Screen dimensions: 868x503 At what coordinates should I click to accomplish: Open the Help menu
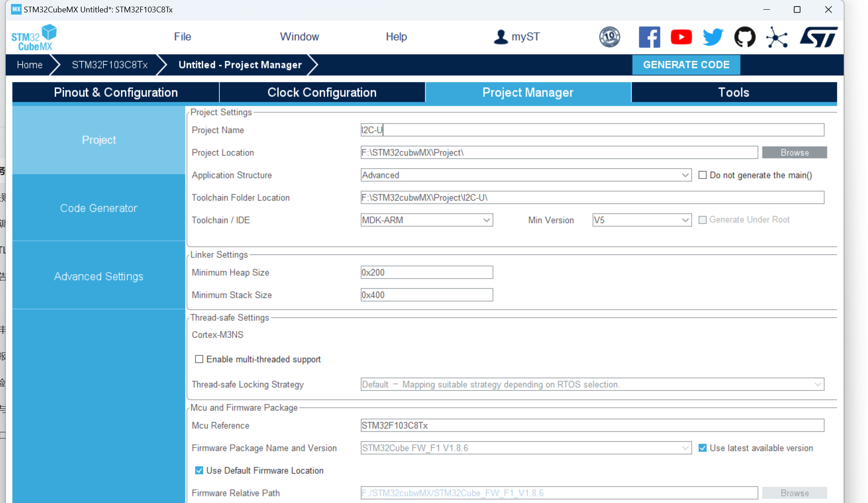[x=396, y=37]
